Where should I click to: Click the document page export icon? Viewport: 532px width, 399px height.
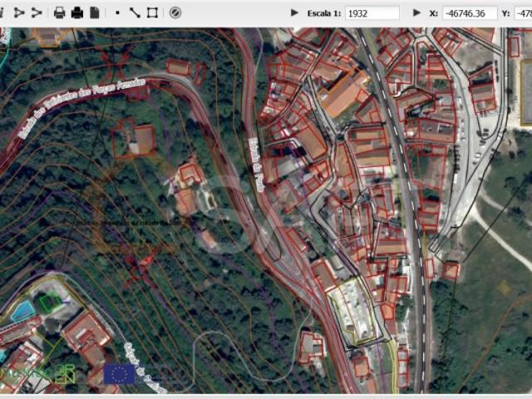(95, 12)
